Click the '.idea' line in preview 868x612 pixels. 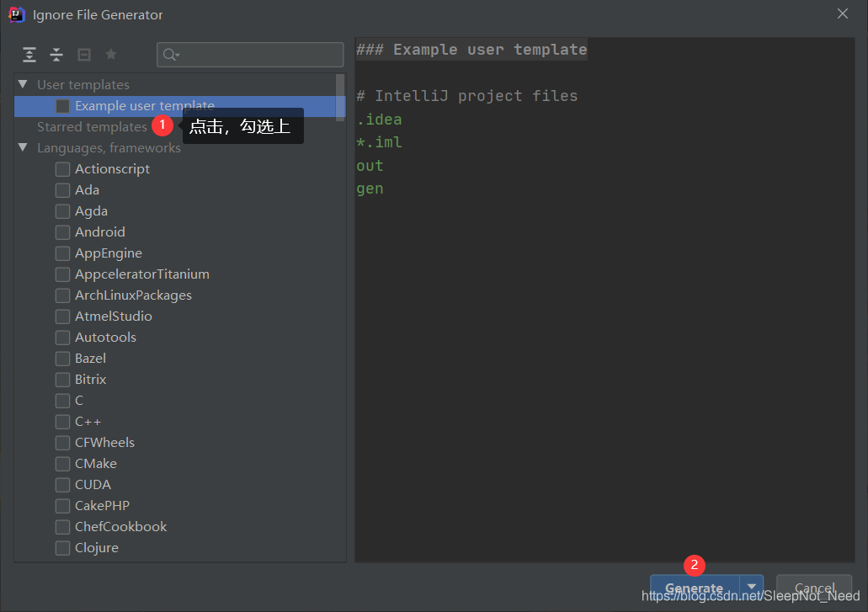(x=379, y=119)
